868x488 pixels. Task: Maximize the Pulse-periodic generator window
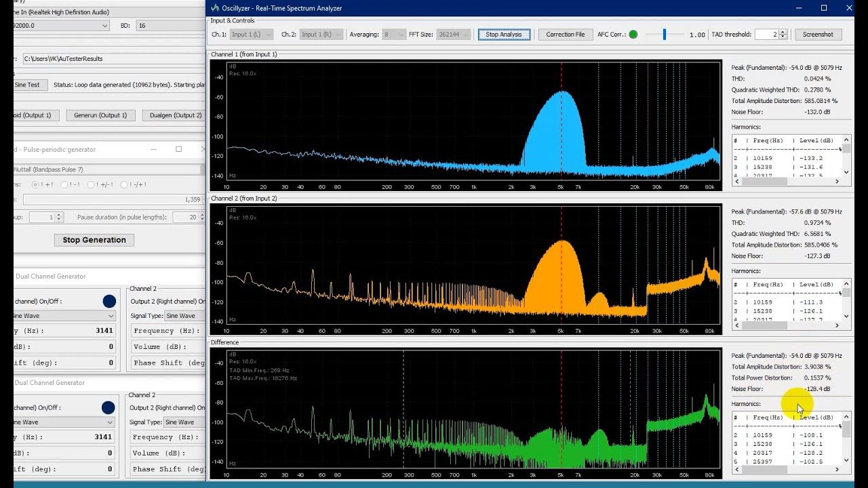(178, 149)
